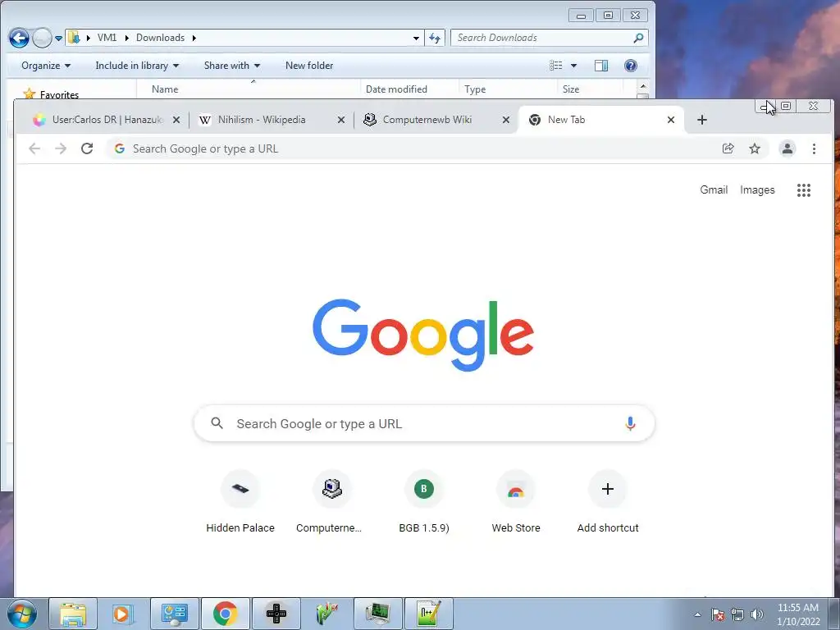
Task: Open the Organize dropdown menu
Action: pos(46,66)
